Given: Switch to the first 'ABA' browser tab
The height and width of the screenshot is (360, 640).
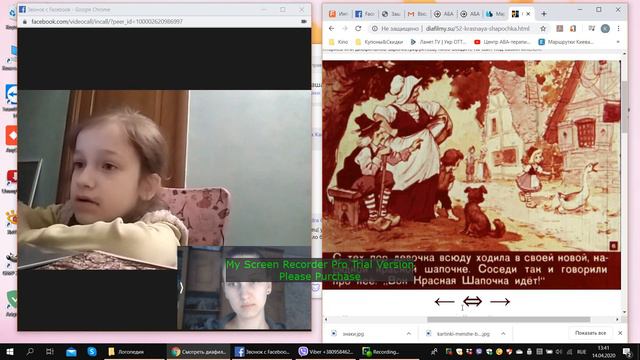Looking at the screenshot, I should point(443,14).
